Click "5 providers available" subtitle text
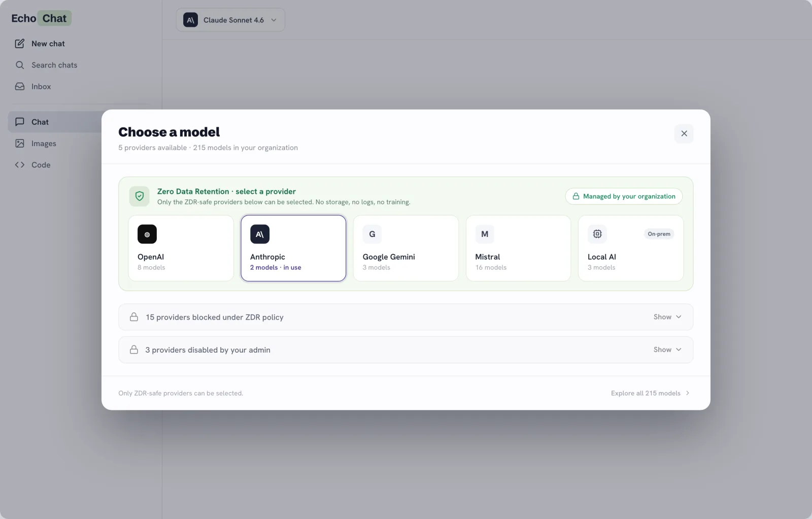 coord(153,148)
